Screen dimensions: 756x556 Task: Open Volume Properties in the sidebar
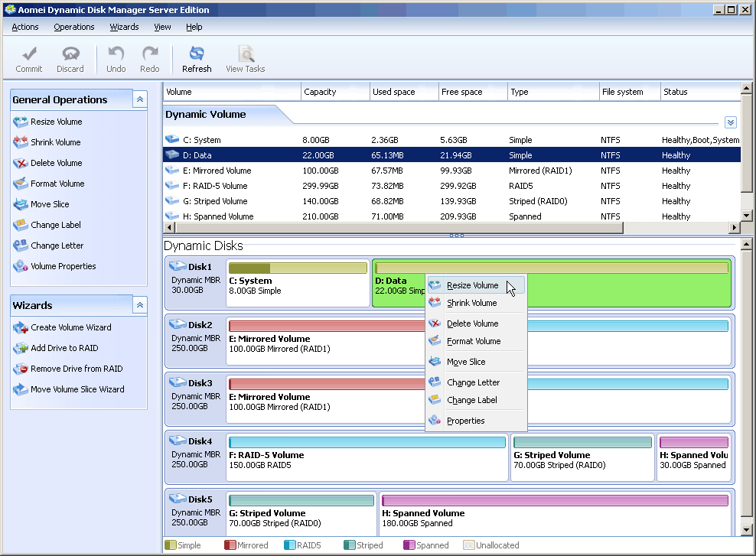pyautogui.click(x=63, y=266)
